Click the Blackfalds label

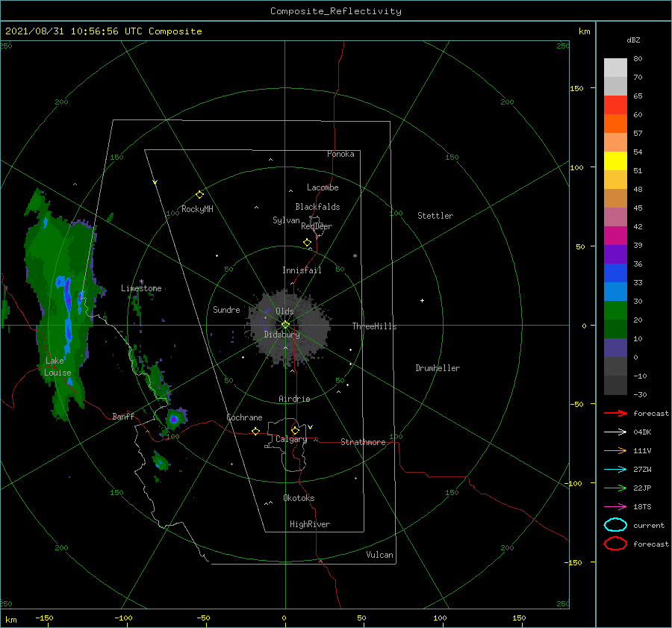(x=317, y=207)
